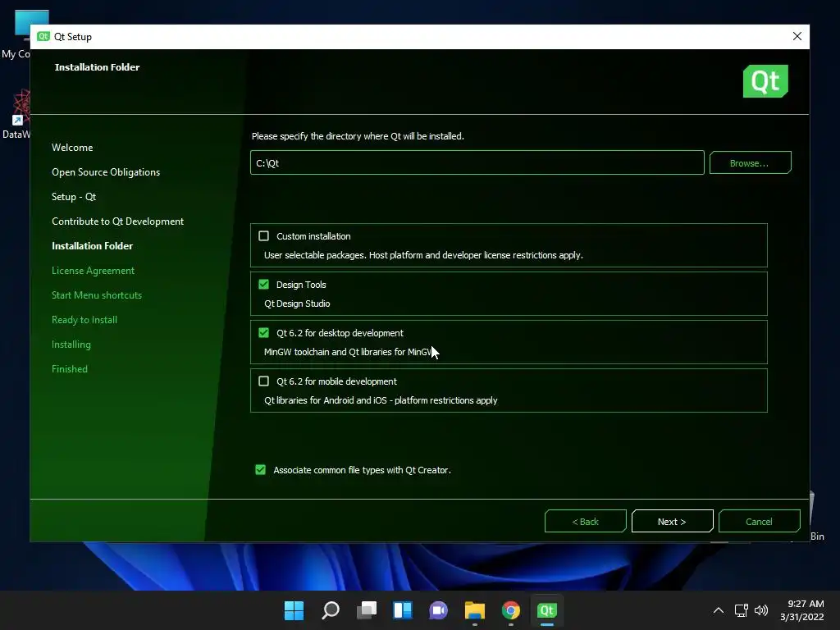Uncheck the Design Tools checkbox
840x630 pixels.
[x=263, y=285]
